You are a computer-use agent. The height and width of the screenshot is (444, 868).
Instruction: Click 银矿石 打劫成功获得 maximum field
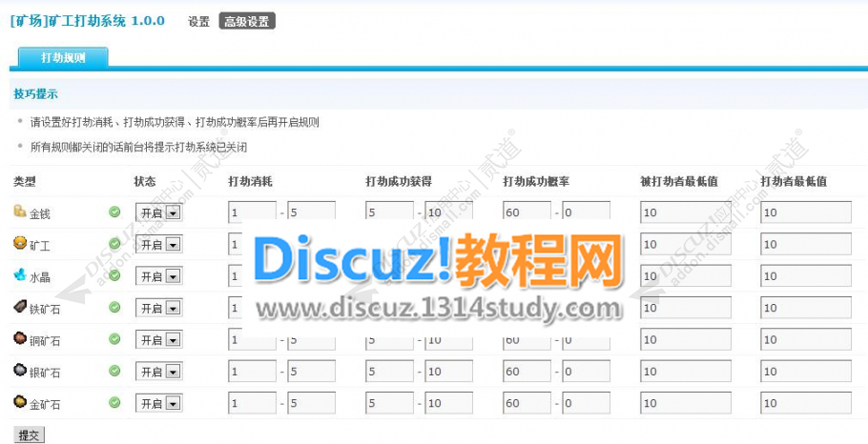coord(448,372)
